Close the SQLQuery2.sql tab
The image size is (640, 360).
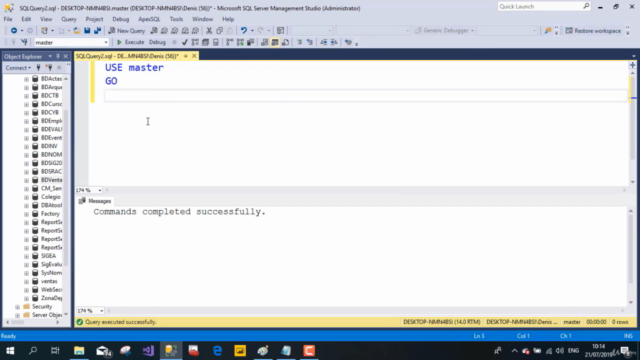(x=194, y=56)
